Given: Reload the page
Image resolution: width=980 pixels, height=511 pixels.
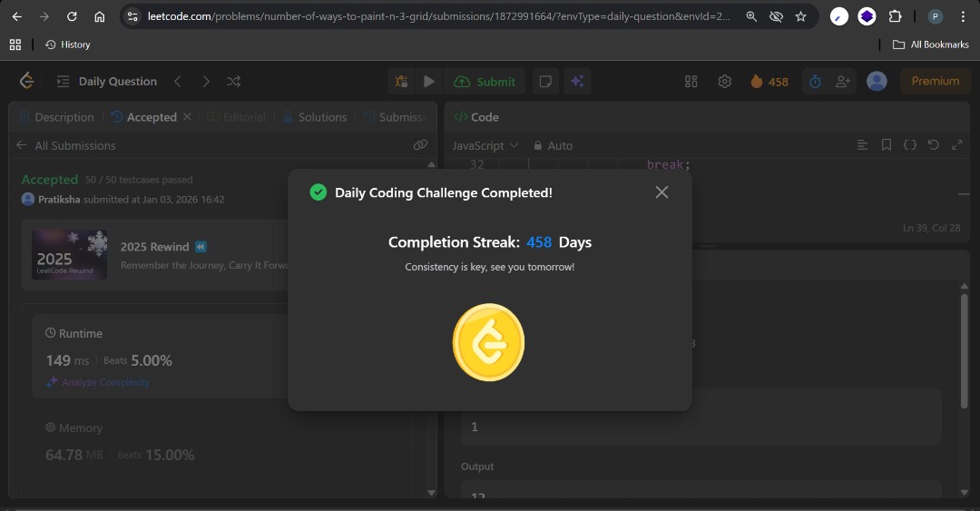Looking at the screenshot, I should click(x=72, y=16).
